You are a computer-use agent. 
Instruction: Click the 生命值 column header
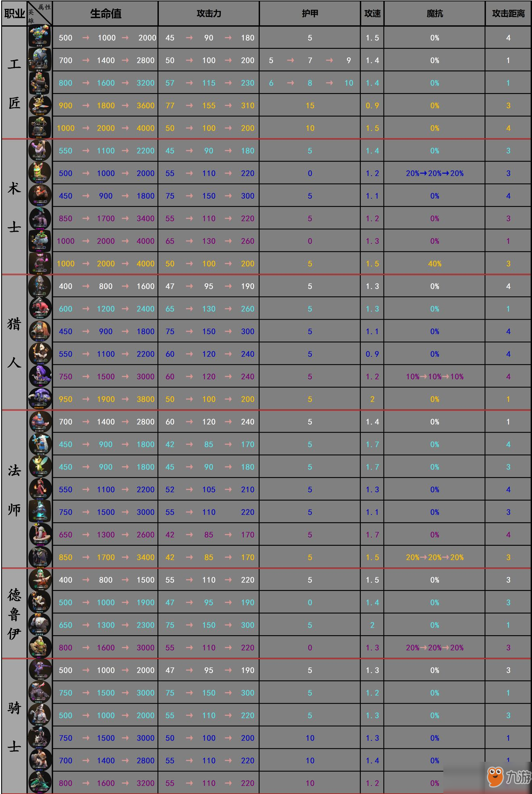(105, 13)
